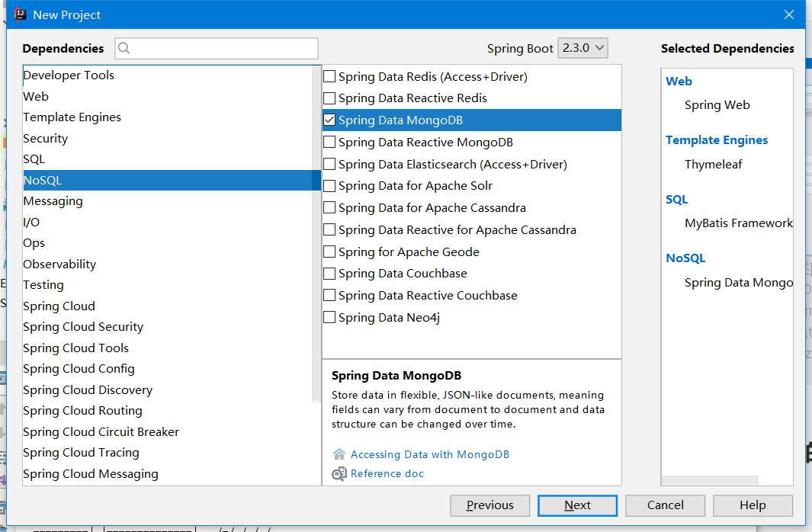812x532 pixels.
Task: Check Spring Data Reactive Couchbase
Action: [329, 296]
